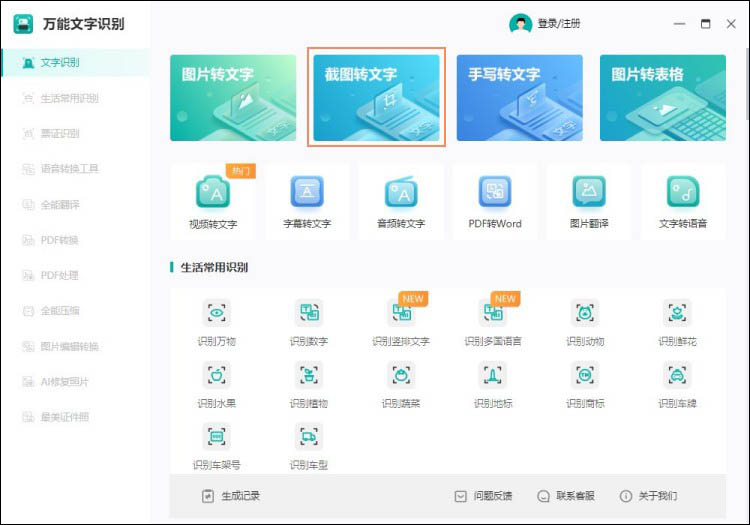This screenshot has height=525, width=750.
Task: Select 识别植物 icon
Action: pyautogui.click(x=309, y=375)
